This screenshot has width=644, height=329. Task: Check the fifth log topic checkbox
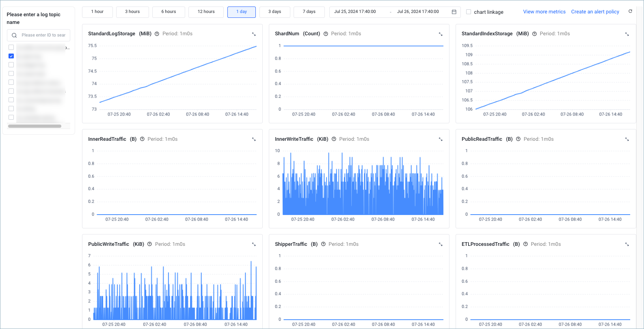click(11, 82)
